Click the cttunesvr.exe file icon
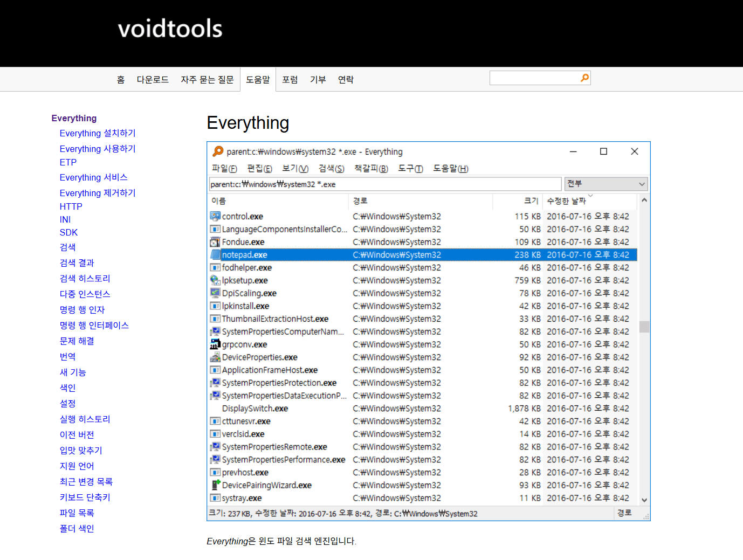The width and height of the screenshot is (743, 560). (x=215, y=421)
